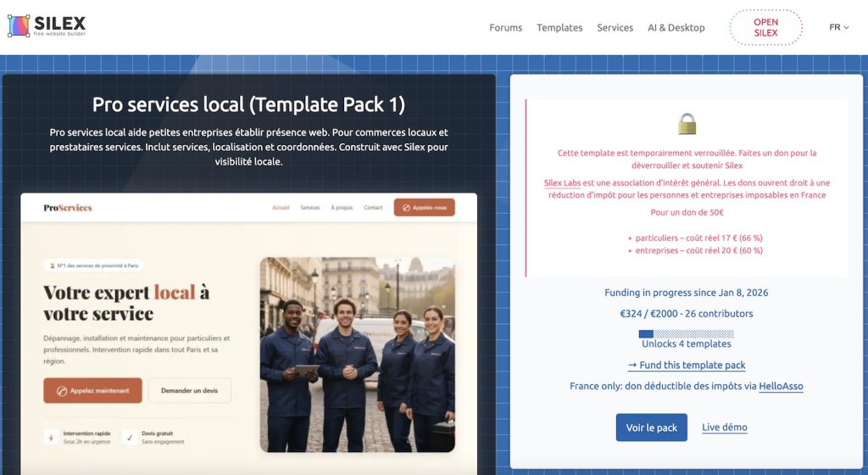
Task: Click the checkmark Devis gratuit icon
Action: (x=130, y=438)
